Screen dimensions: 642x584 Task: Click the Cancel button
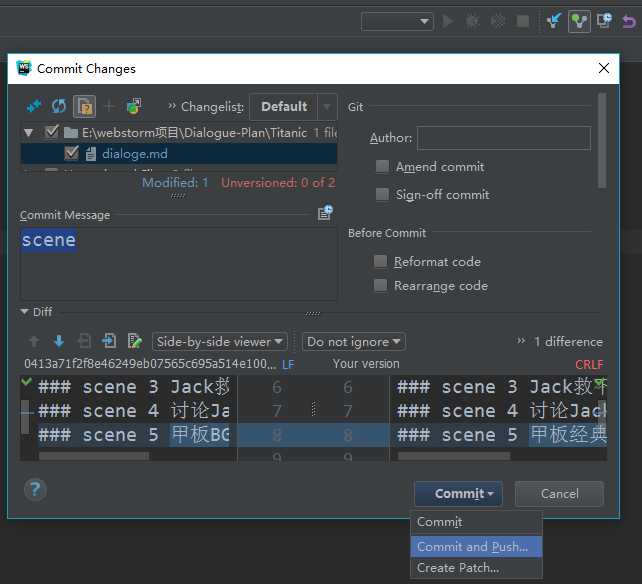click(x=559, y=493)
